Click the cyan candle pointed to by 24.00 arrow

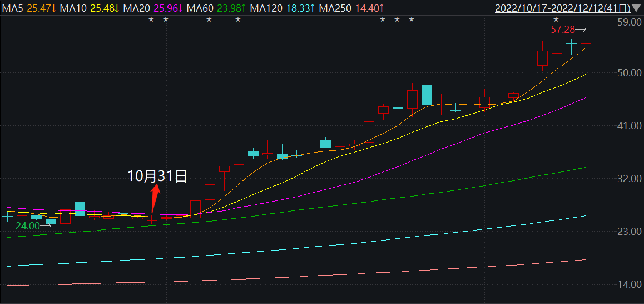pos(51,221)
